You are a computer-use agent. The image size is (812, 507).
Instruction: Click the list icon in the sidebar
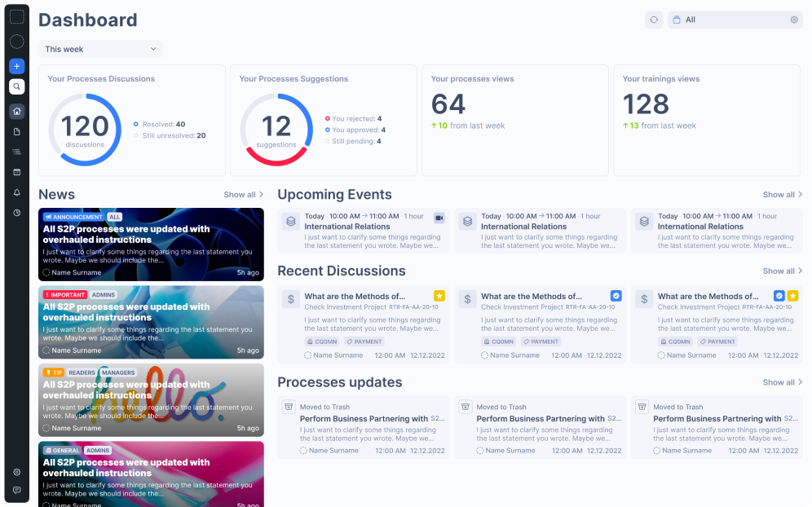[x=16, y=152]
